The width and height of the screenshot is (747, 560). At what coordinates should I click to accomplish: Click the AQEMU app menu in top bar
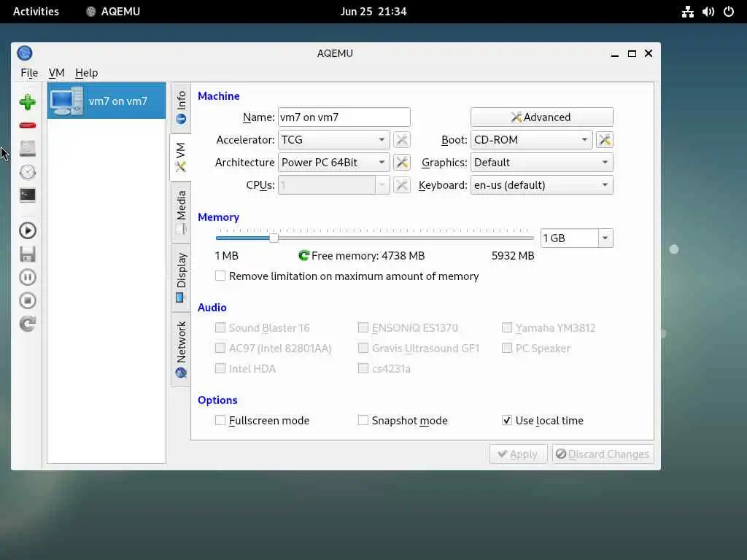[113, 12]
